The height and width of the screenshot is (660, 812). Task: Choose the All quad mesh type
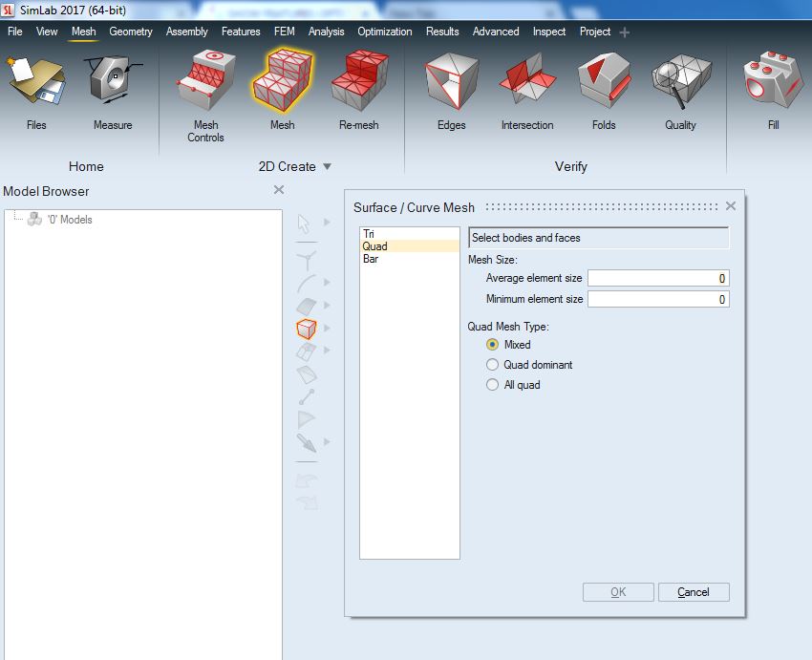pyautogui.click(x=493, y=385)
